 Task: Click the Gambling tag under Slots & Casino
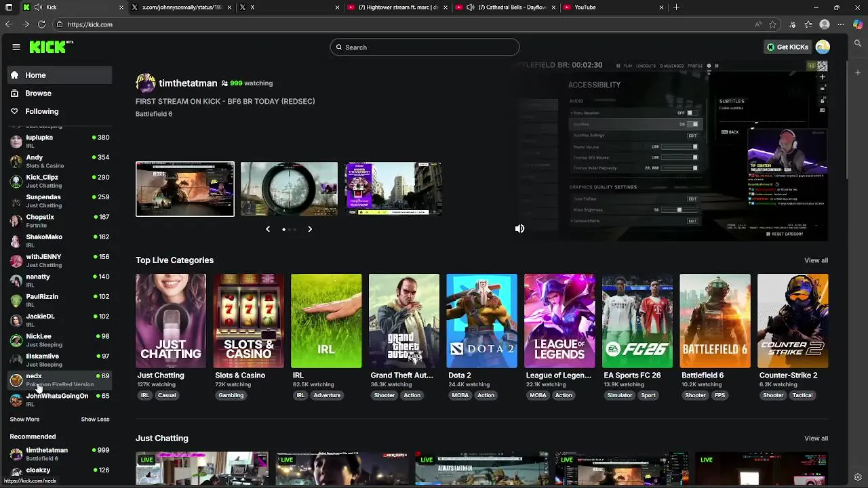[231, 395]
